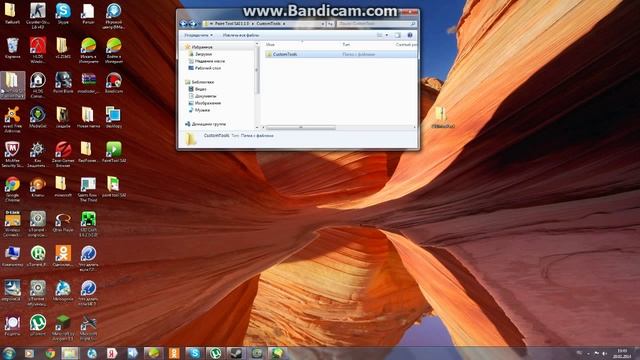Viewport: 640px width, 360px height.
Task: Select the Одноклассники desktop shortcut
Action: [63, 256]
